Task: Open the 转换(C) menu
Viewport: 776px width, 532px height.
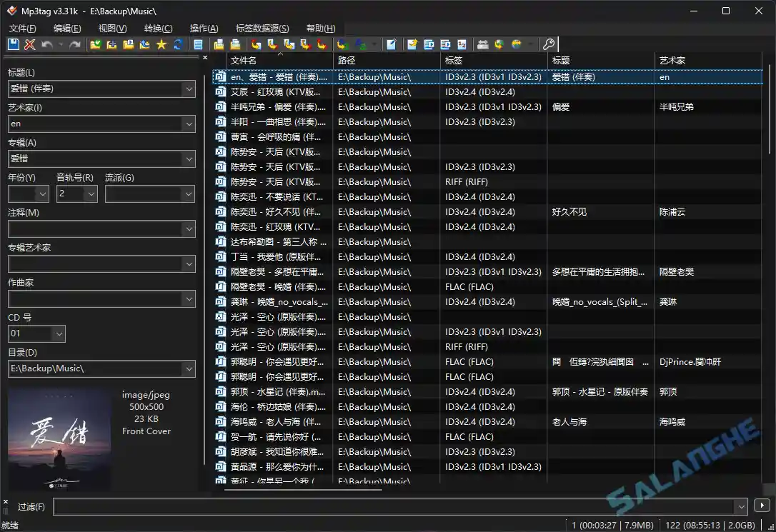Action: point(159,29)
